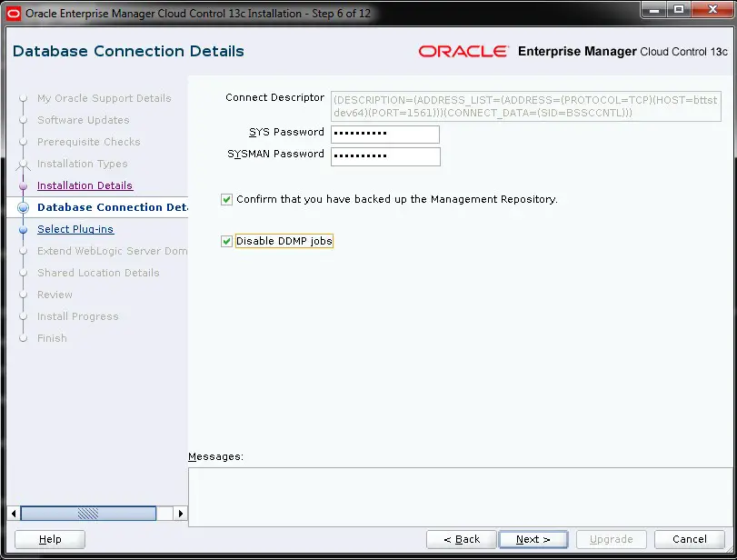Viewport: 737px width, 560px height.
Task: Click the Shared Location Details step
Action: coord(98,273)
